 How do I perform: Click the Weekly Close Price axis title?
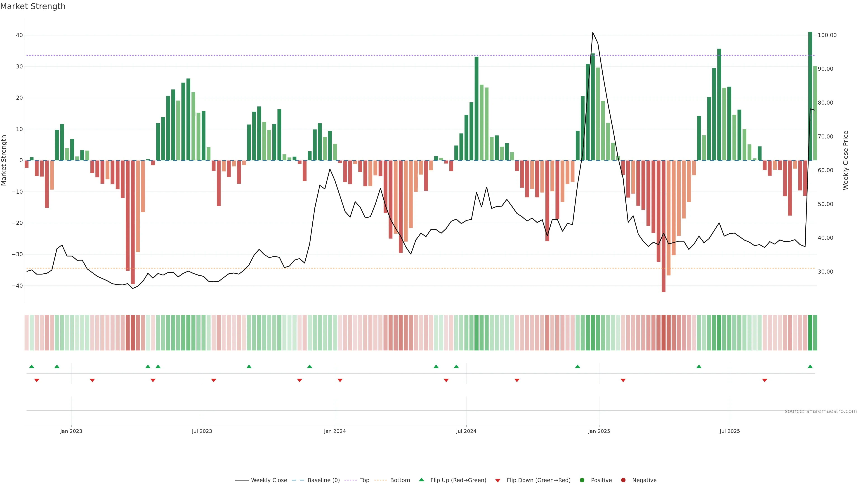pos(846,160)
